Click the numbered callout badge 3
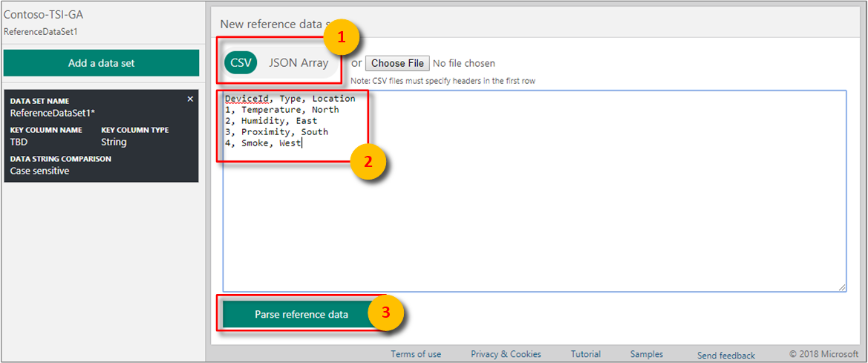Screen dimensions: 868x363 click(385, 313)
